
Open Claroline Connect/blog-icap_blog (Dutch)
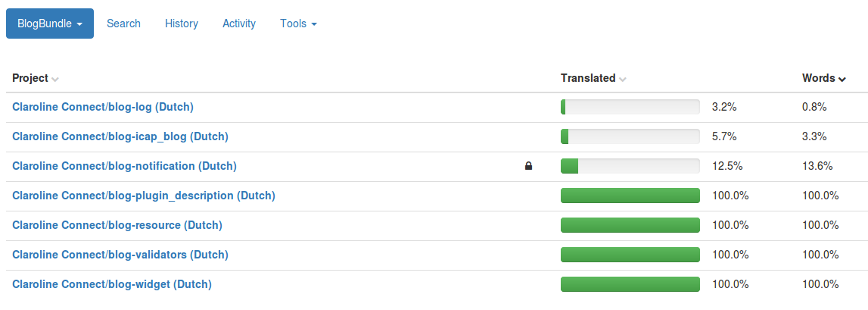tap(120, 136)
